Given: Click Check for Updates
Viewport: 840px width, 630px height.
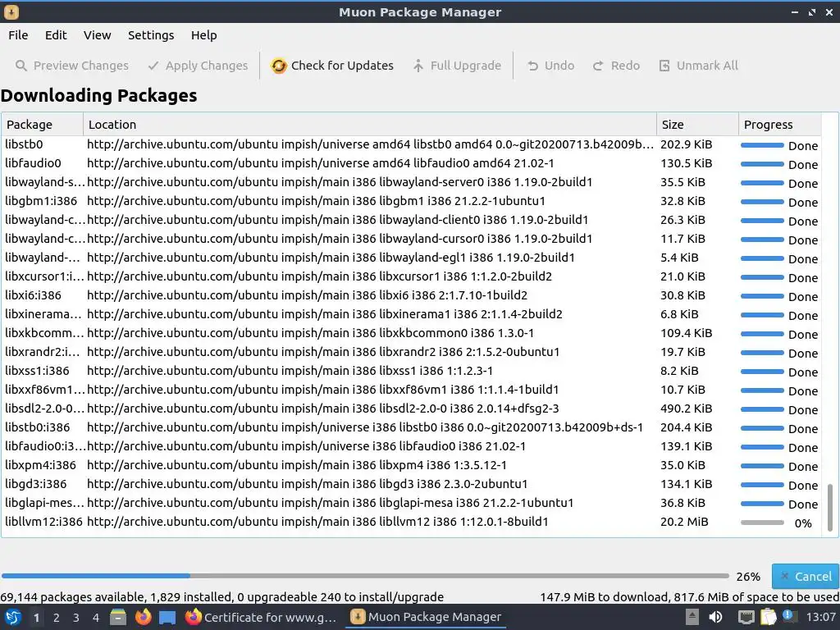Looking at the screenshot, I should pos(332,66).
